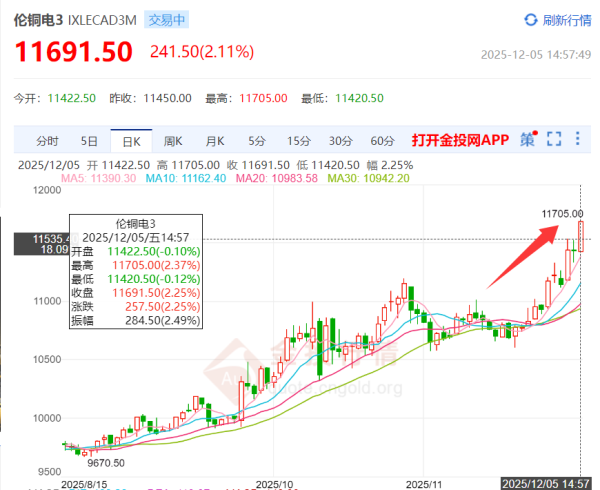Click tooltip date 2025/12/05/五14:57

point(136,238)
